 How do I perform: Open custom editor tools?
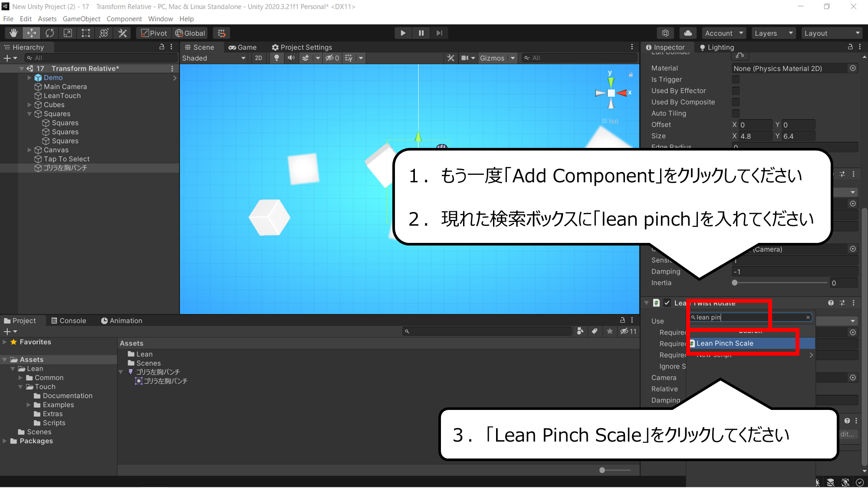pyautogui.click(x=122, y=33)
